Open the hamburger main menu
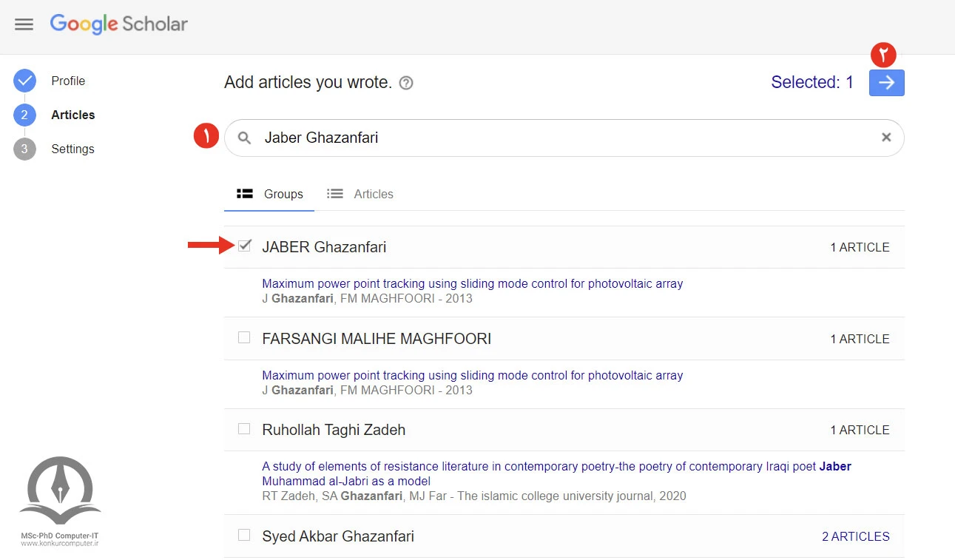The image size is (955, 560). (x=24, y=24)
